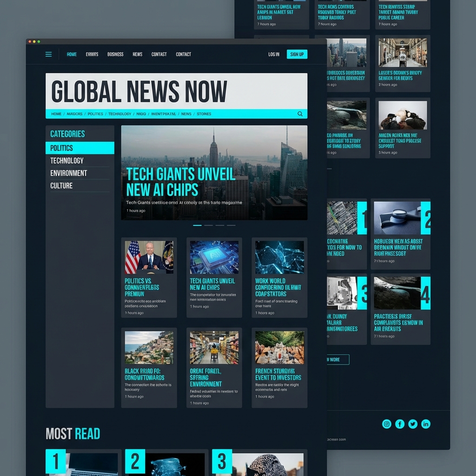Select the Home menu item
The image size is (476, 476).
(x=72, y=54)
